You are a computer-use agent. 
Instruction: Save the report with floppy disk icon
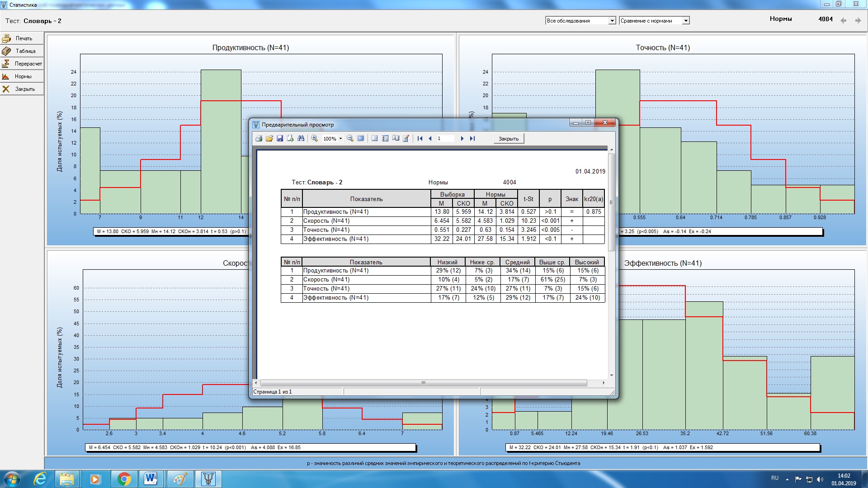(x=280, y=139)
